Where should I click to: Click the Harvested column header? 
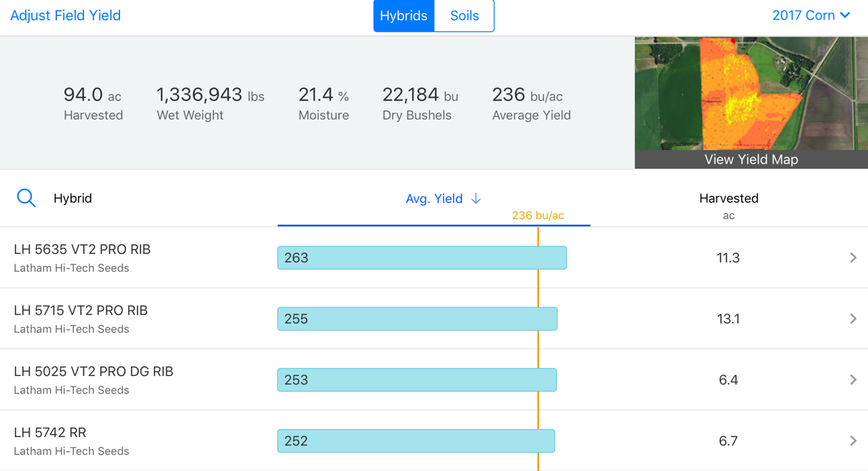pos(728,198)
